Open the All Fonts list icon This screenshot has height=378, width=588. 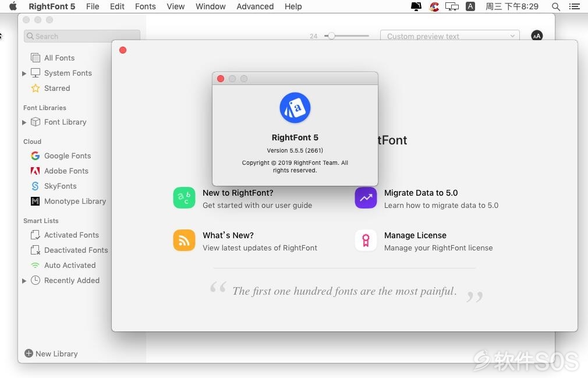tap(36, 58)
